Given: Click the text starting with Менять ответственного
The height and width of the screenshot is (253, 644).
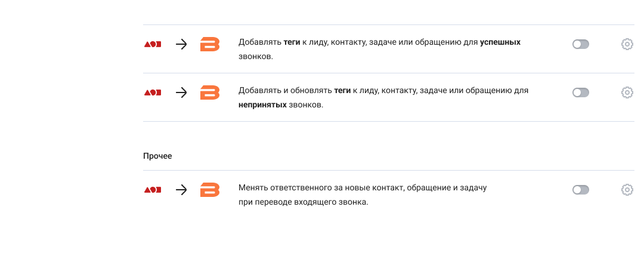Looking at the screenshot, I should (x=363, y=189).
